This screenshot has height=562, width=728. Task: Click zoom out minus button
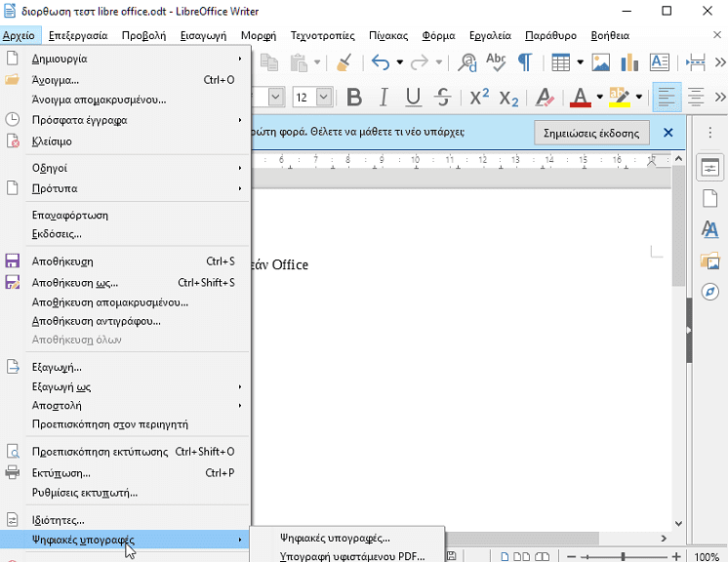click(x=572, y=556)
